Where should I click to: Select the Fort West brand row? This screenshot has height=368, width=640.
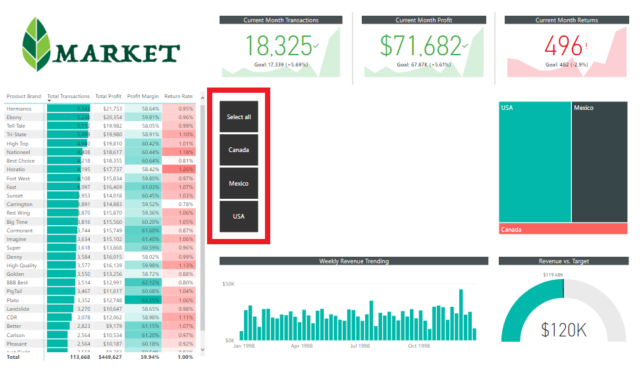[x=100, y=178]
